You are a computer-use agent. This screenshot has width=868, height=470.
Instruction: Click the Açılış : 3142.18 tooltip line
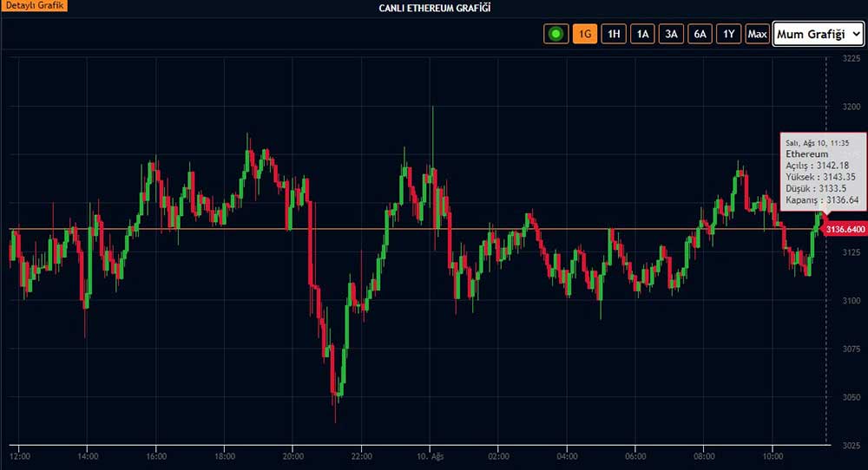817,166
